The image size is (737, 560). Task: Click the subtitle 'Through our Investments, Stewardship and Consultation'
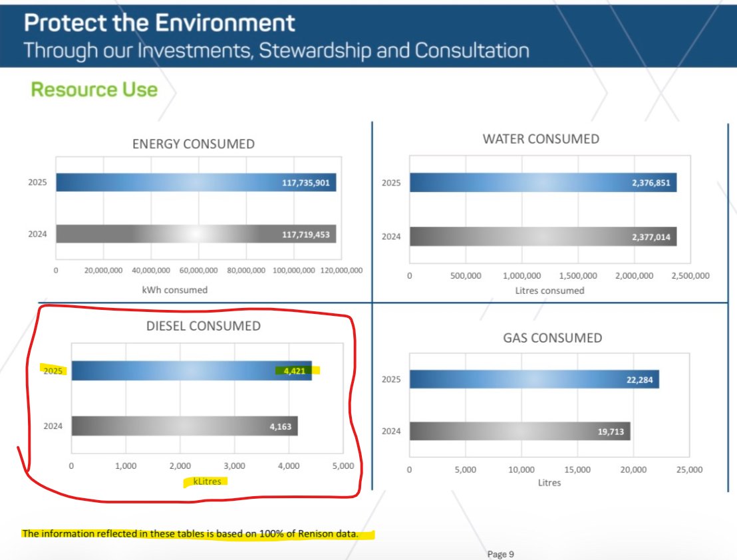pos(277,51)
